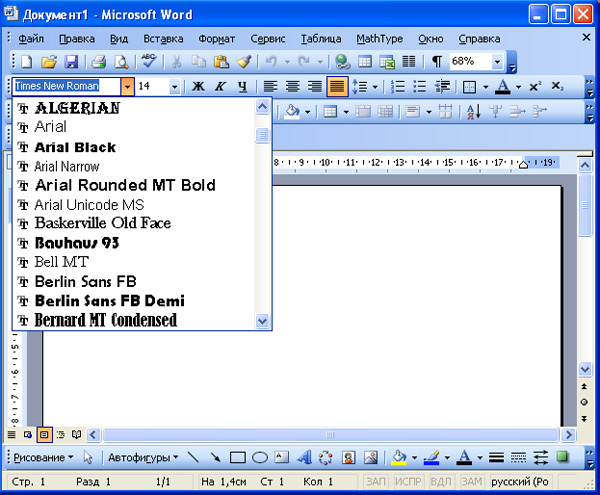Expand the line spacing dropdown arrow

click(x=375, y=87)
